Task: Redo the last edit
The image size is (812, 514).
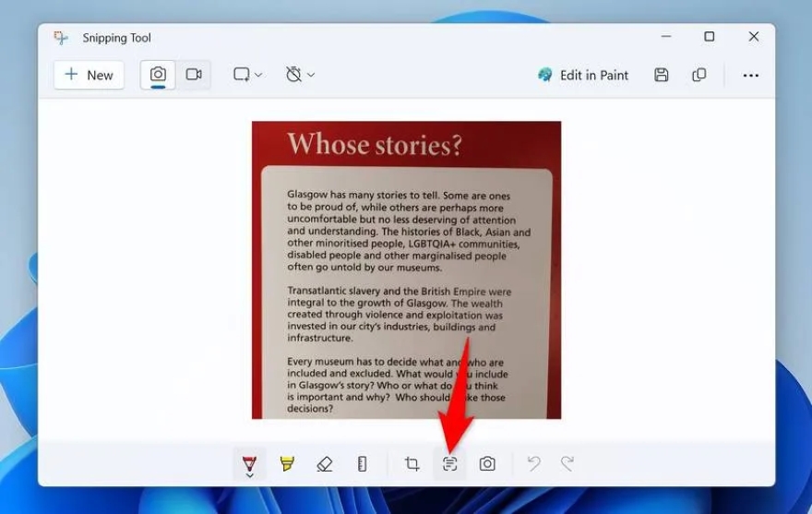Action: click(x=567, y=464)
